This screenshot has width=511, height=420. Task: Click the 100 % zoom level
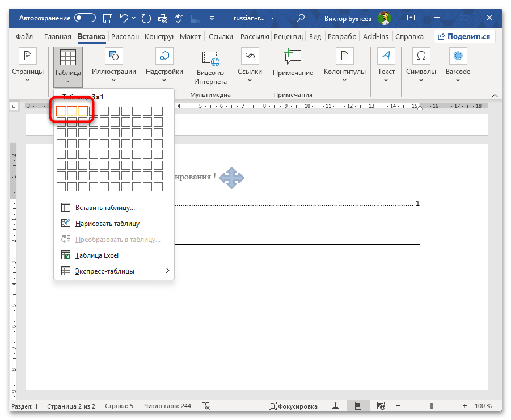point(483,406)
